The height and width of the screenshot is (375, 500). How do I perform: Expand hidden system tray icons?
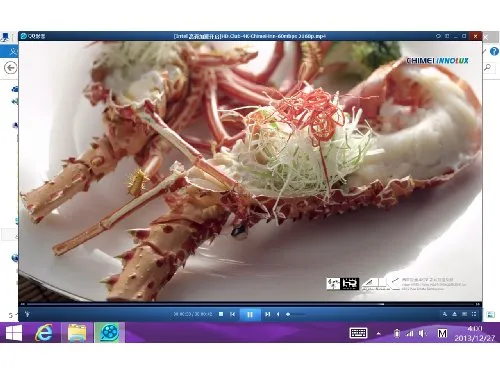tap(379, 333)
